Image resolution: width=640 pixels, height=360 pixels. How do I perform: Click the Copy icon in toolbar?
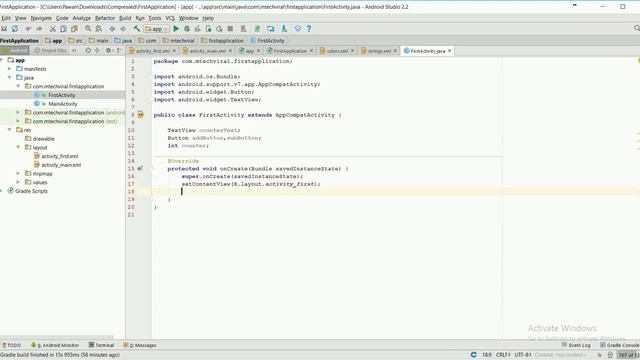(63, 29)
